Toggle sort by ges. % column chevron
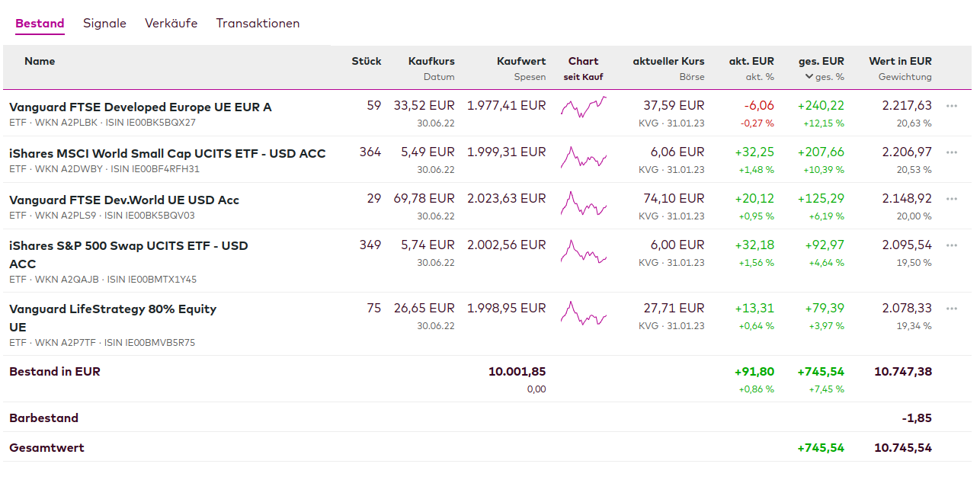Screen dimensions: 980x480 (809, 76)
